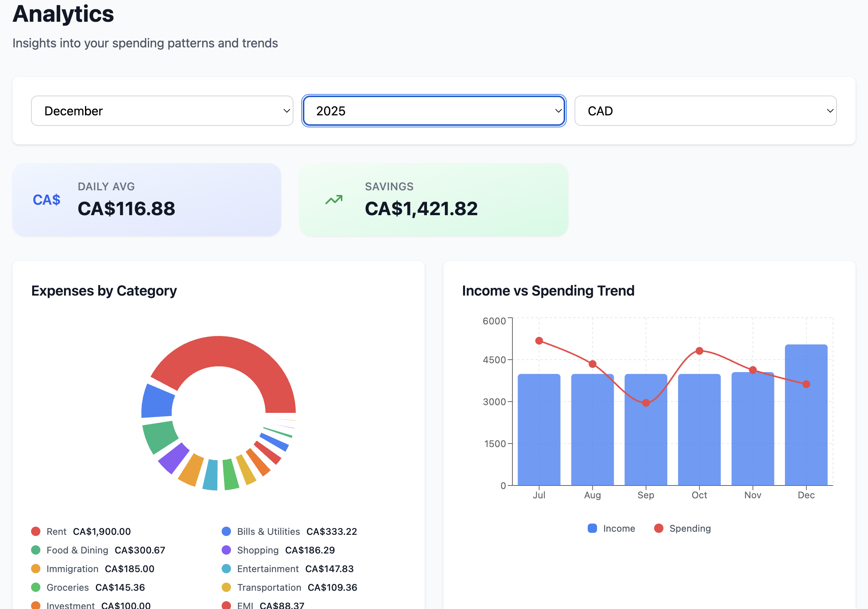Screen dimensions: 868x609
Task: Open the month dropdown showing December
Action: pyautogui.click(x=162, y=111)
